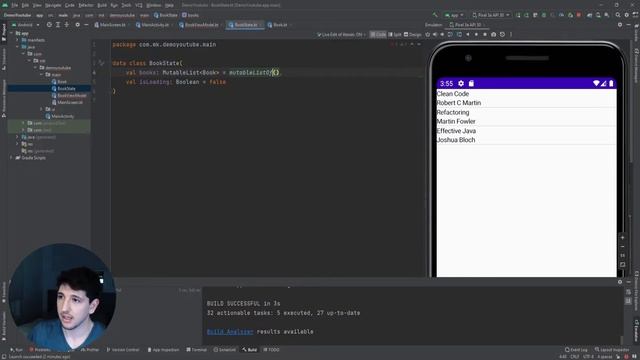Collapse the app module in project tree
Screen dimensions: 640x360
12,33
